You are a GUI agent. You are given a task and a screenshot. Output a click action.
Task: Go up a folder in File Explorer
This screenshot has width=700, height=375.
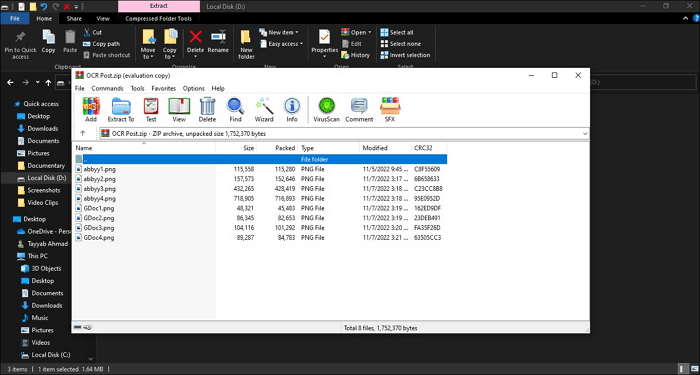[x=48, y=83]
